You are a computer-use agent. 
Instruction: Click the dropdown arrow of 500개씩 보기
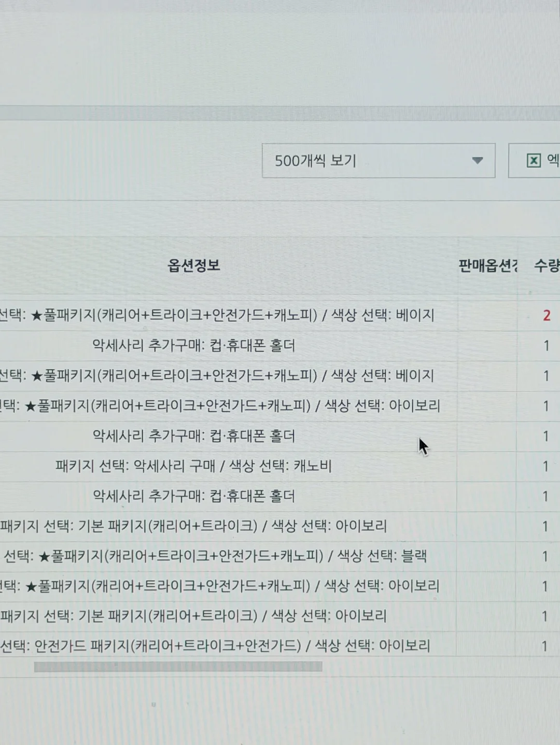point(478,161)
